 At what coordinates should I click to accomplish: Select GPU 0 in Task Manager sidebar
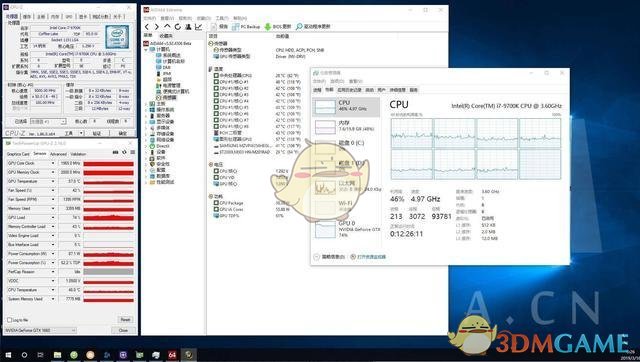[x=346, y=229]
